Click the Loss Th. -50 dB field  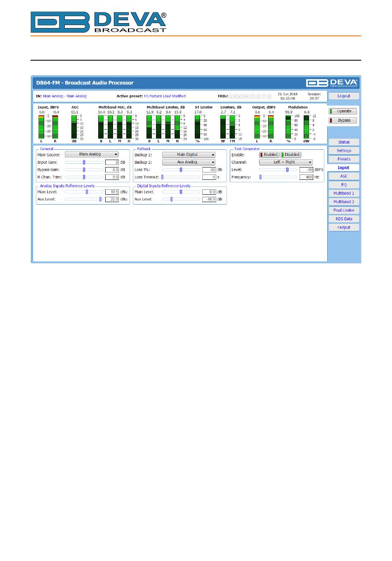point(209,170)
